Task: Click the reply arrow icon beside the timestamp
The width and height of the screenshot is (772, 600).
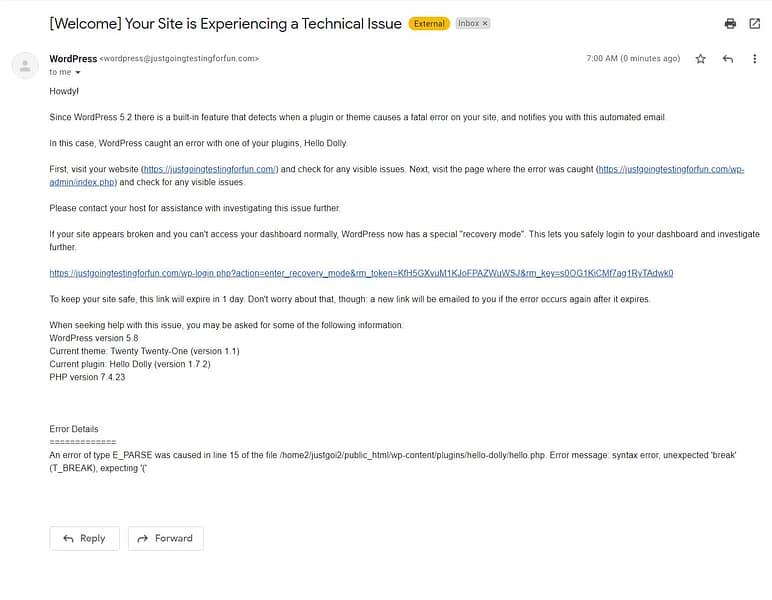Action: pyautogui.click(x=728, y=59)
